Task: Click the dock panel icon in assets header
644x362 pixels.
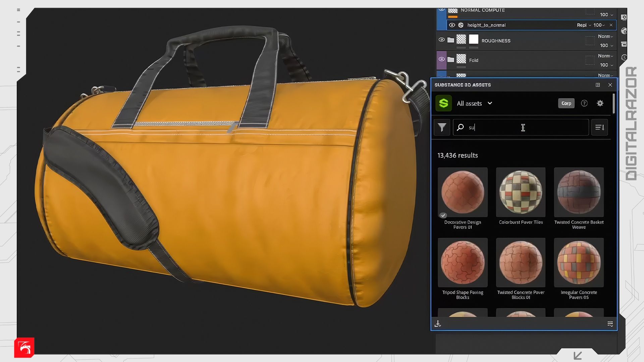Action: [598, 85]
